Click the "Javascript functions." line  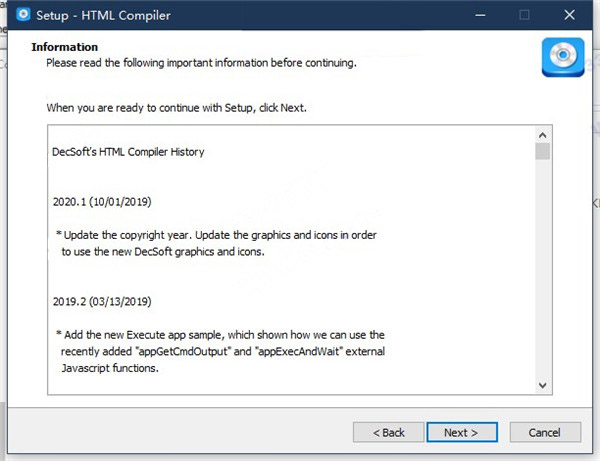point(110,368)
